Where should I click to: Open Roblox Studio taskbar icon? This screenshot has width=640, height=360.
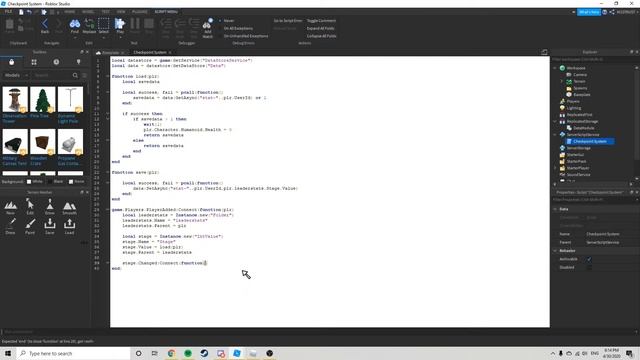point(237,353)
